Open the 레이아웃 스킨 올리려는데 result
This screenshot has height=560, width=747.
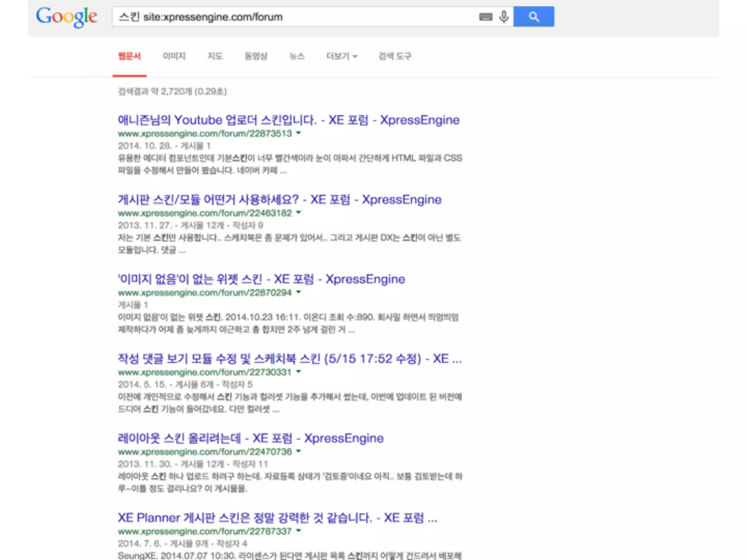click(x=250, y=438)
